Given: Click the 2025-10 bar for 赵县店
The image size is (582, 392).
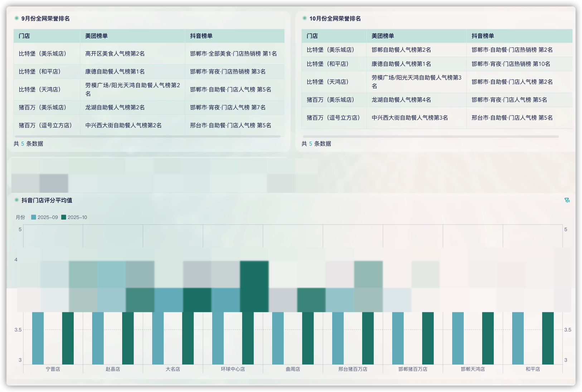Looking at the screenshot, I should (128, 338).
